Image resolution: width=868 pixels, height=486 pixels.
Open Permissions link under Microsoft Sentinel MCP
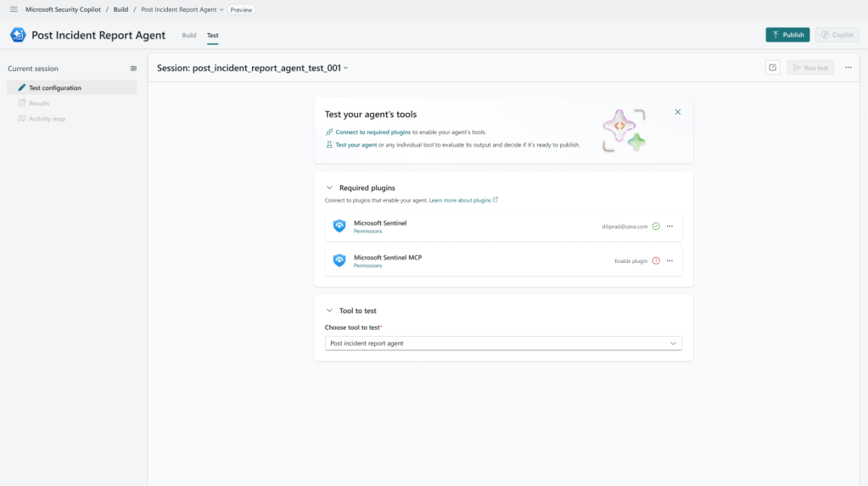click(367, 265)
